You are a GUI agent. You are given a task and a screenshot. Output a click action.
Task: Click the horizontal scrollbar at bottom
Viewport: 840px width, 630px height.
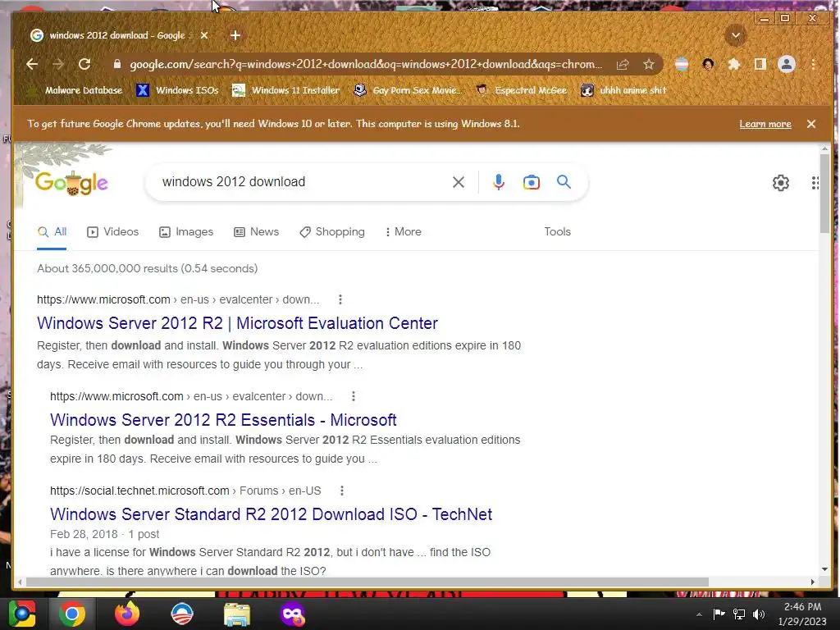coord(367,582)
